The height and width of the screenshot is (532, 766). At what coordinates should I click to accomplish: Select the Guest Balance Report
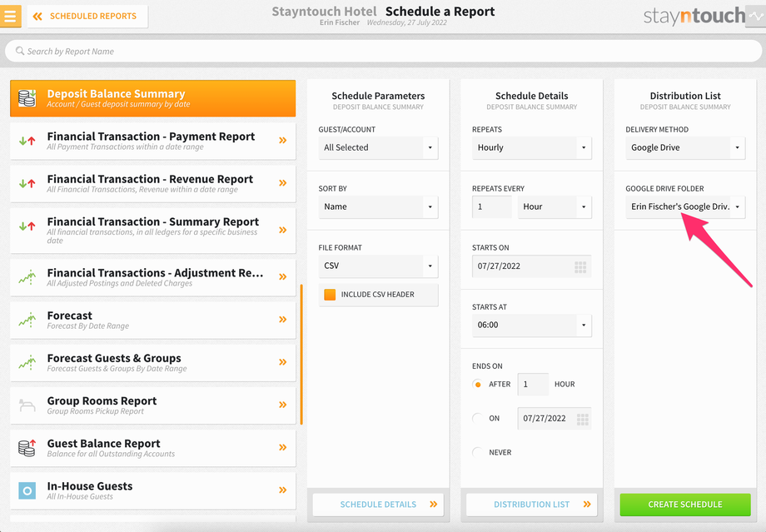coord(153,448)
